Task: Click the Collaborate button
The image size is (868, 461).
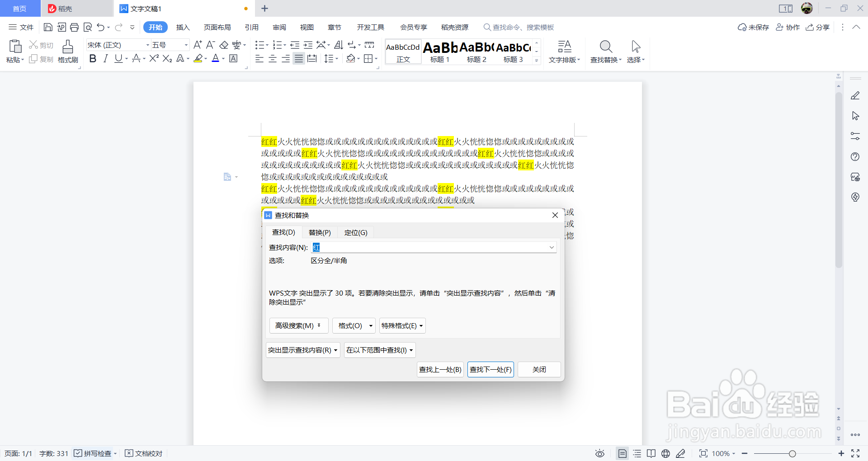Action: click(x=788, y=27)
